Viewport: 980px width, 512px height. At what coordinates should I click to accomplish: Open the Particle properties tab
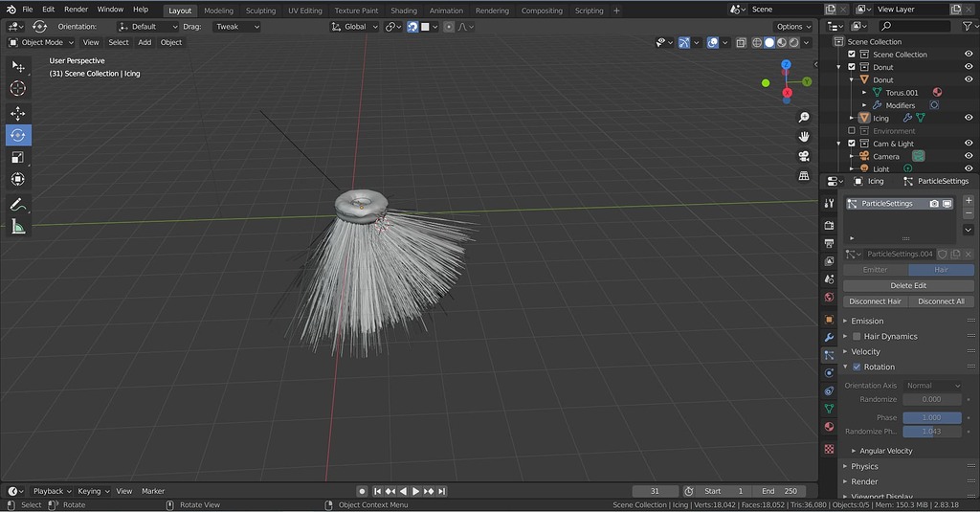coord(829,355)
